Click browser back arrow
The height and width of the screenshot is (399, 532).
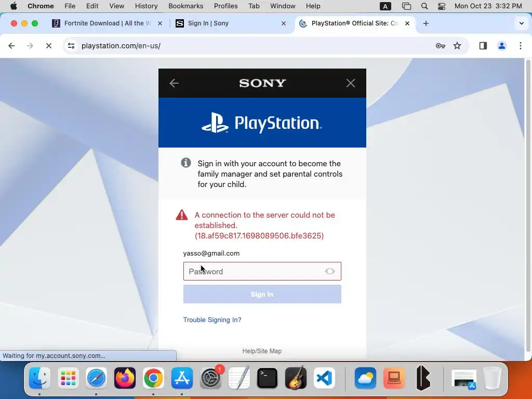(x=11, y=46)
